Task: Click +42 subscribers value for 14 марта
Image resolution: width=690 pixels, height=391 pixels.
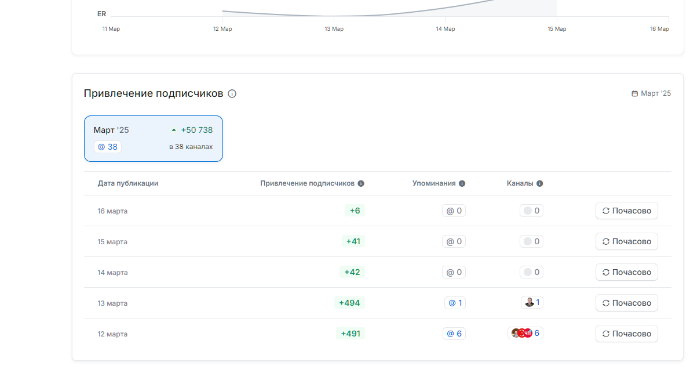Action: (x=352, y=272)
